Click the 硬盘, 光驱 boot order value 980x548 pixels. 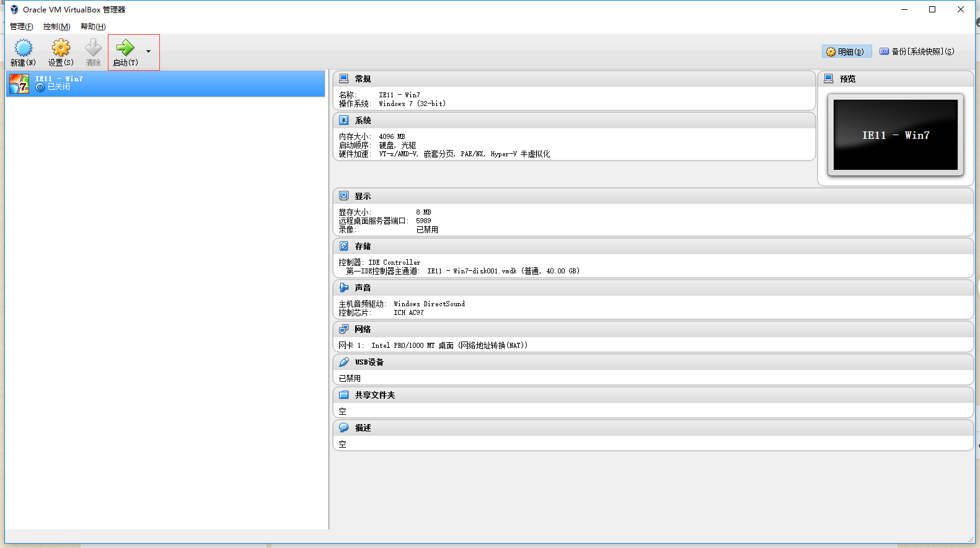point(397,145)
